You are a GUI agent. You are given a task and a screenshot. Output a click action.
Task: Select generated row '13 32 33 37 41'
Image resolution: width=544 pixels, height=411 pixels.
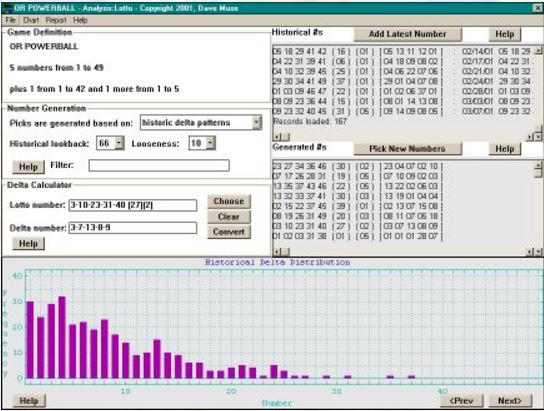coord(358,196)
